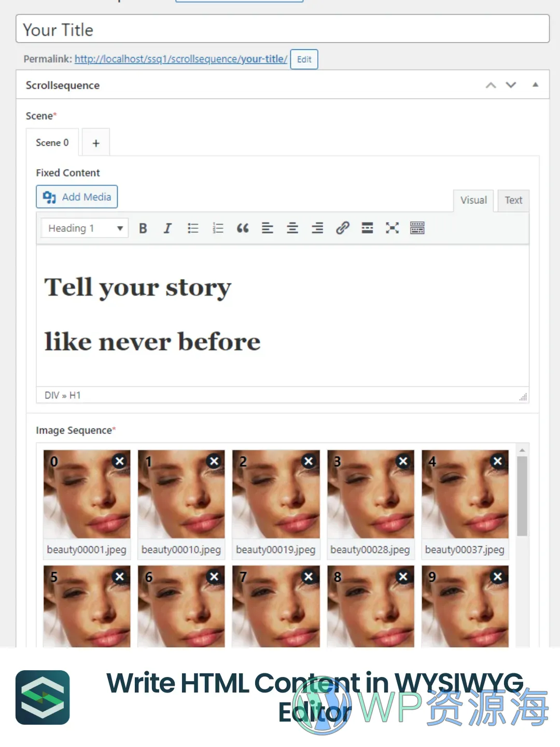Move Scrollsequence panel down
Image resolution: width=560 pixels, height=747 pixels.
coord(511,85)
